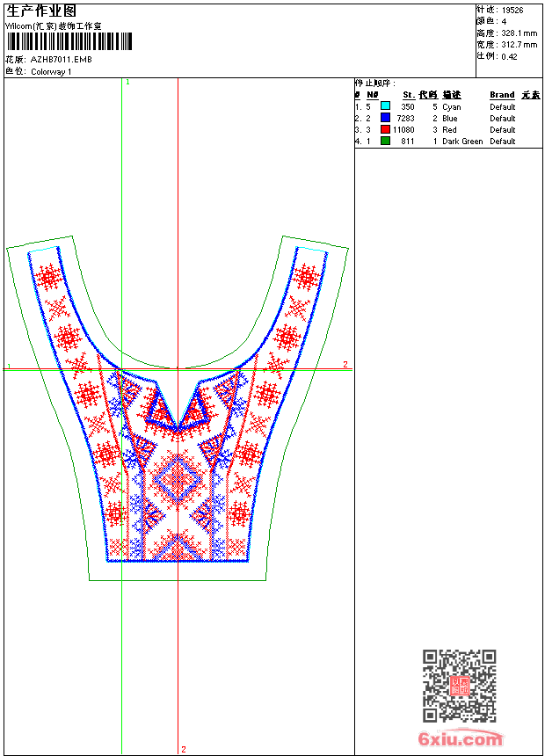
Task: Click the height value 328.1 mm
Action: pyautogui.click(x=519, y=33)
